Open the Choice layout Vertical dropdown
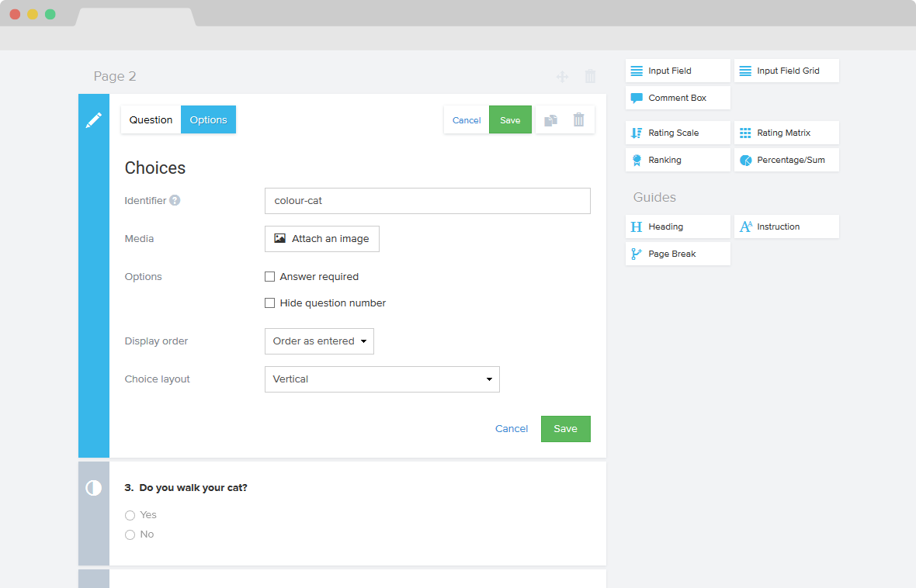The width and height of the screenshot is (916, 588). click(382, 379)
